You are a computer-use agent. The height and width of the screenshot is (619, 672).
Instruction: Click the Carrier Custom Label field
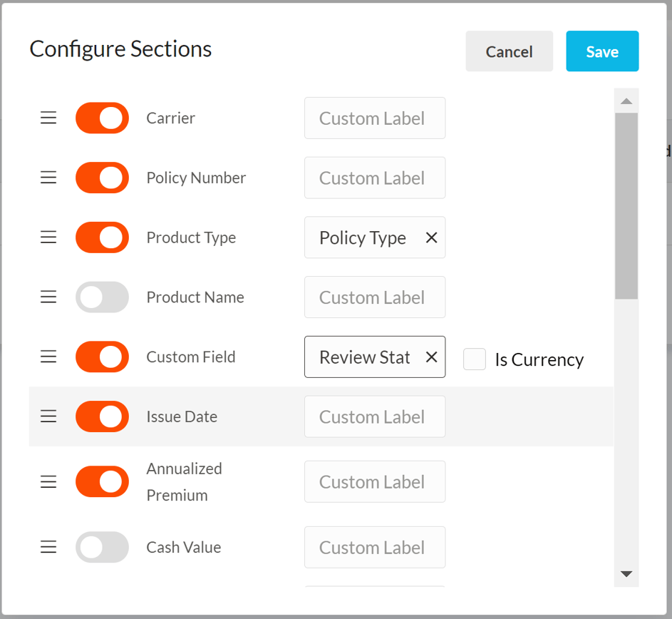[x=375, y=118]
